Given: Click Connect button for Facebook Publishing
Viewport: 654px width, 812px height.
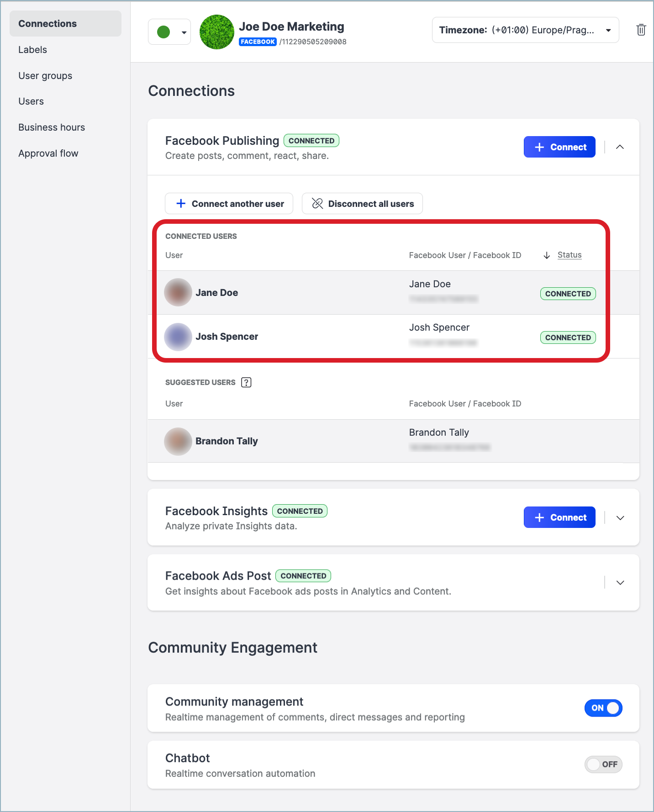Looking at the screenshot, I should (x=559, y=147).
